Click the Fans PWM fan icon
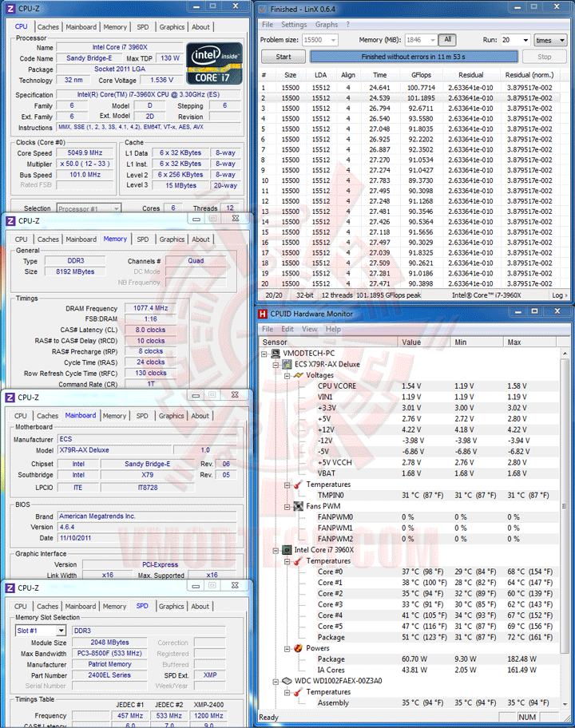This screenshot has width=575, height=728. click(x=298, y=506)
